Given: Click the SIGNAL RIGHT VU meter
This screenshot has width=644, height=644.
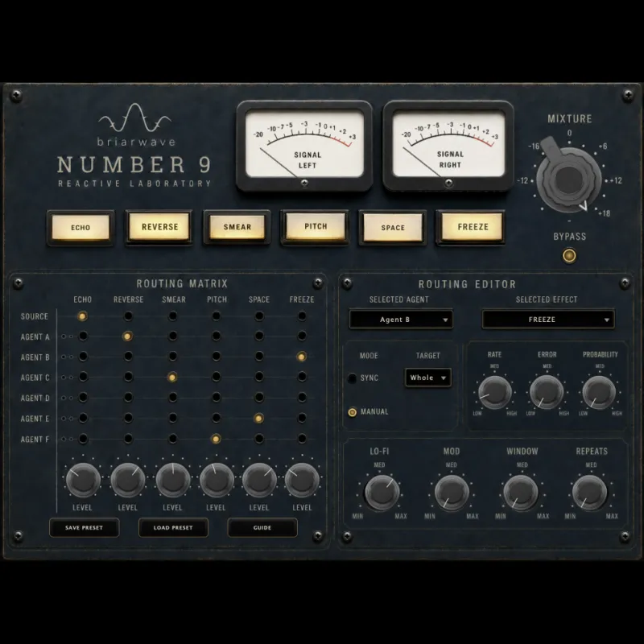Looking at the screenshot, I should [x=448, y=146].
